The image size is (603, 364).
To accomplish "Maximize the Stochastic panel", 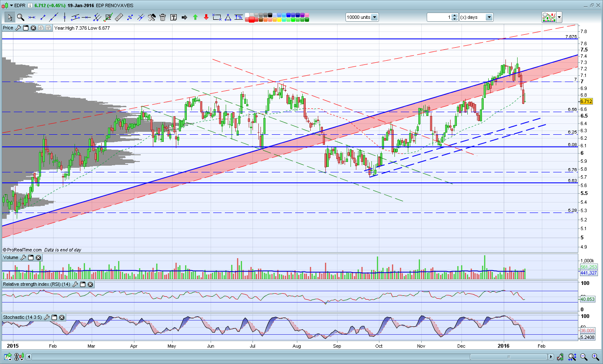I will point(54,318).
